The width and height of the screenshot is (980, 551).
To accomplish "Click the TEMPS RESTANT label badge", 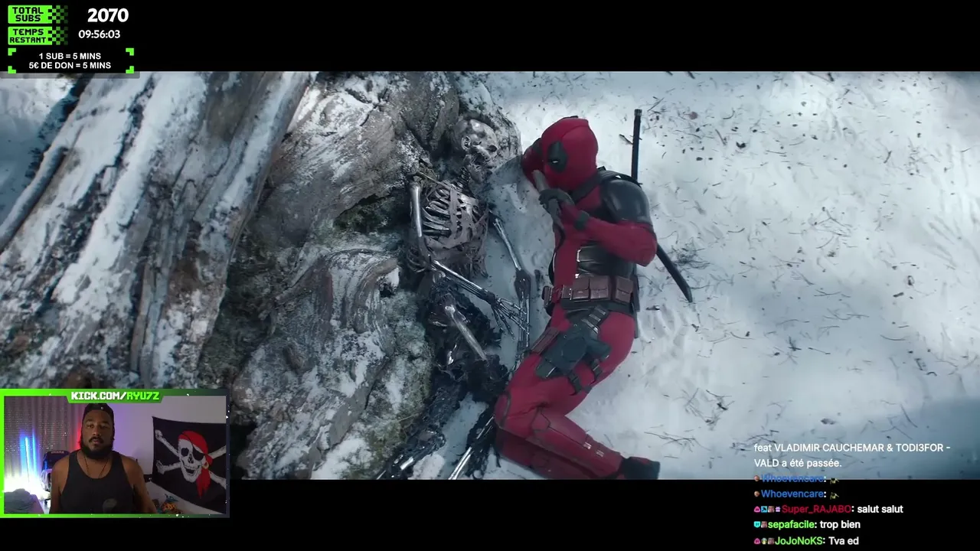I will tap(38, 35).
